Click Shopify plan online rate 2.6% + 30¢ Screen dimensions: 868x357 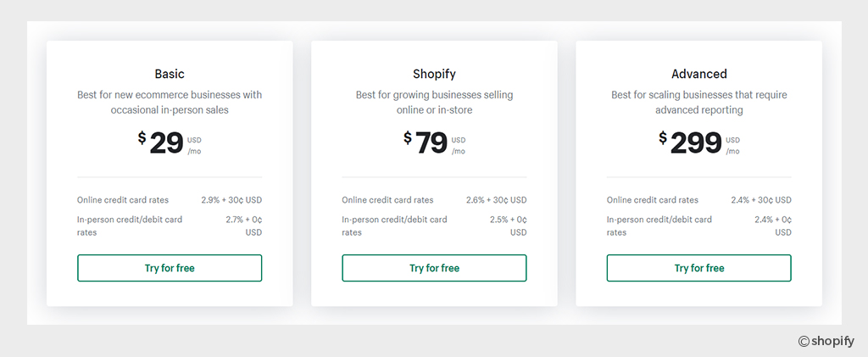click(x=496, y=200)
